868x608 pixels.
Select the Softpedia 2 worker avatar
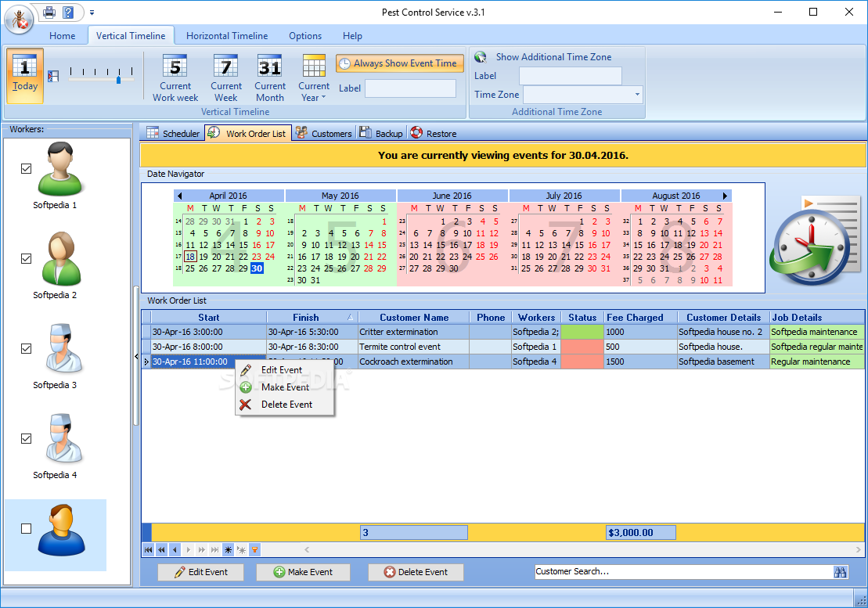[61, 258]
